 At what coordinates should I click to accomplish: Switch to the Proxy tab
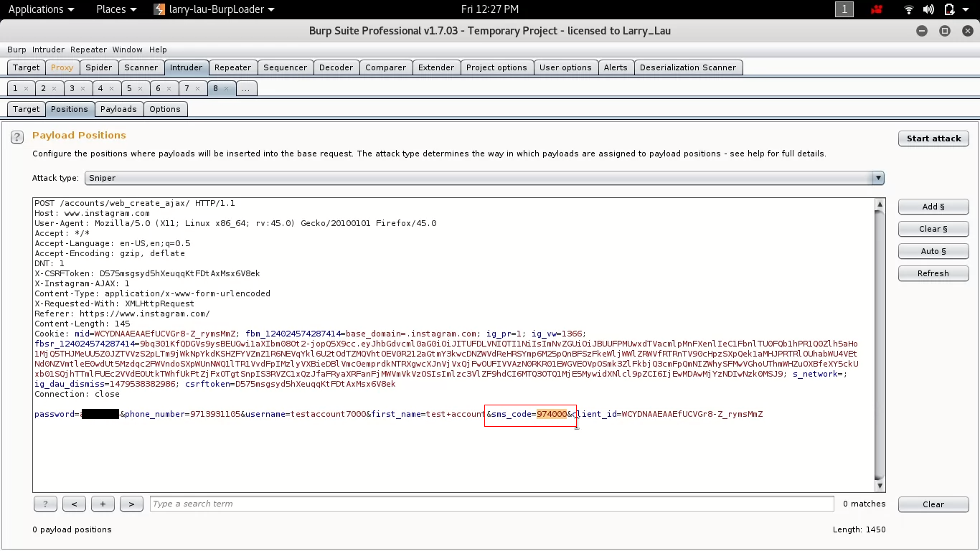pos(62,67)
